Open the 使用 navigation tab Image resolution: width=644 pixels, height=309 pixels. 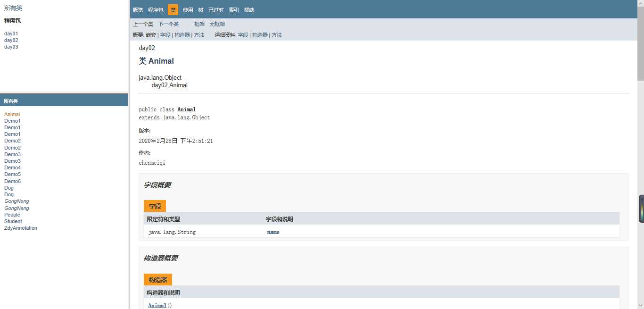188,10
